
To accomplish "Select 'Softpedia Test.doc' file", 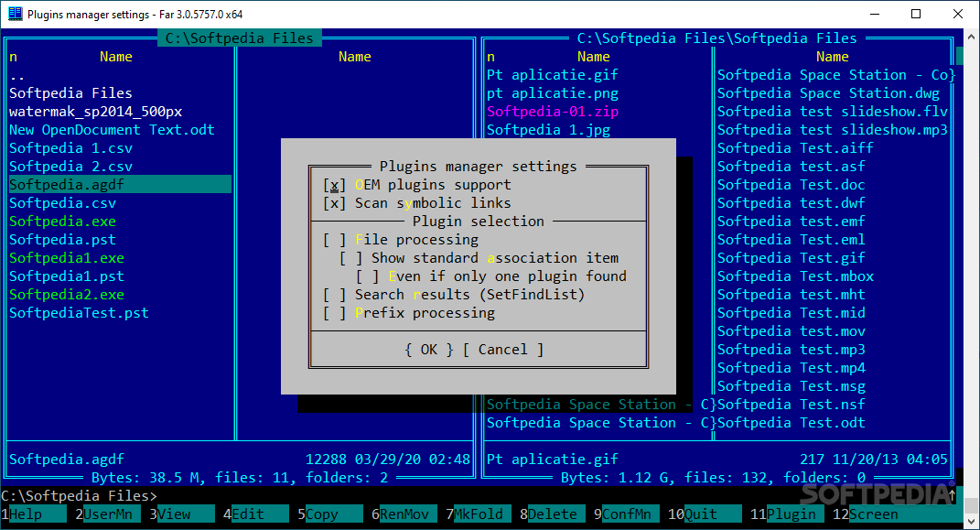I will tap(792, 185).
